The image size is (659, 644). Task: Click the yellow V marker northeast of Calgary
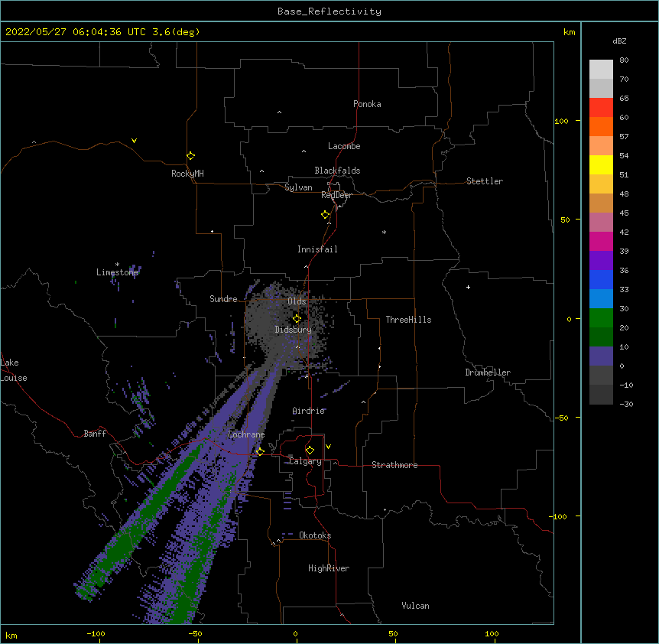click(x=328, y=447)
